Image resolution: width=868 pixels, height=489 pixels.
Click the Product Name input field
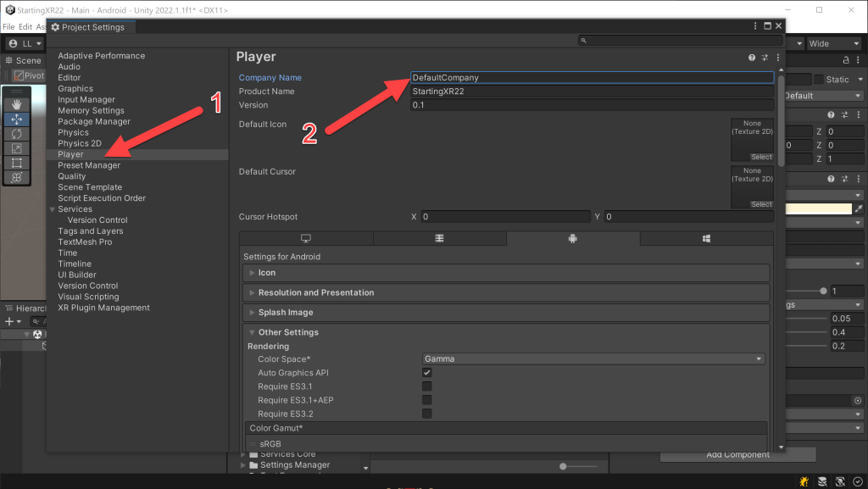coord(592,92)
